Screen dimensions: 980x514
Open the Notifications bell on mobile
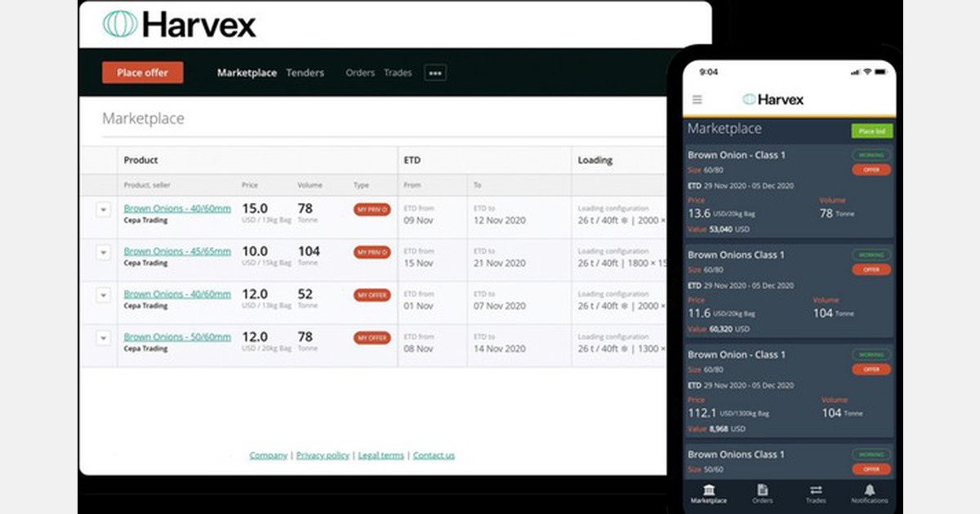pos(870,493)
